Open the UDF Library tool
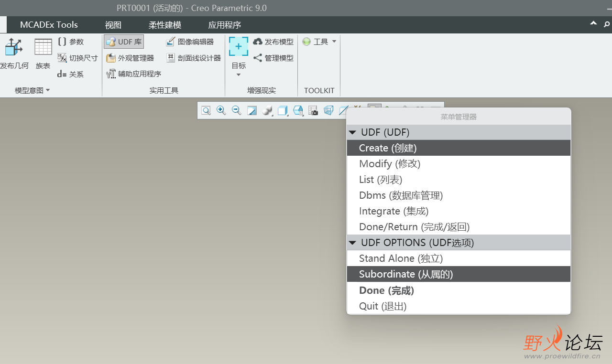Image resolution: width=612 pixels, height=364 pixels. (x=124, y=42)
